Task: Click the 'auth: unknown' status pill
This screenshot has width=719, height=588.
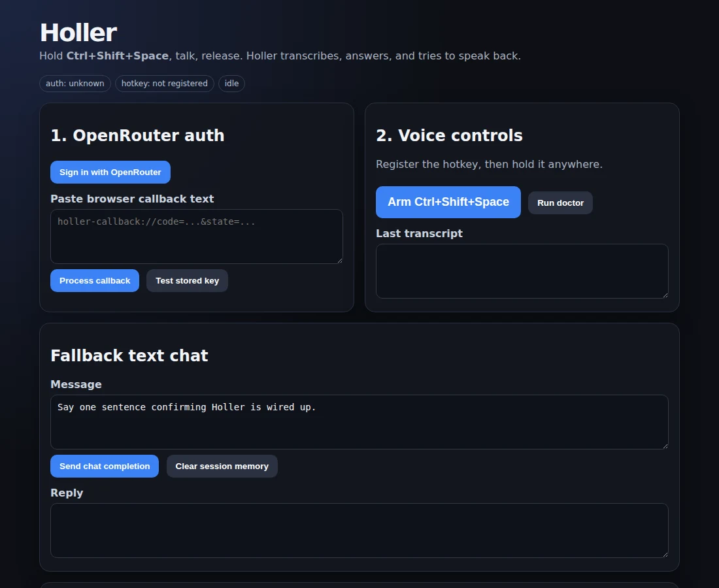Action: [75, 84]
